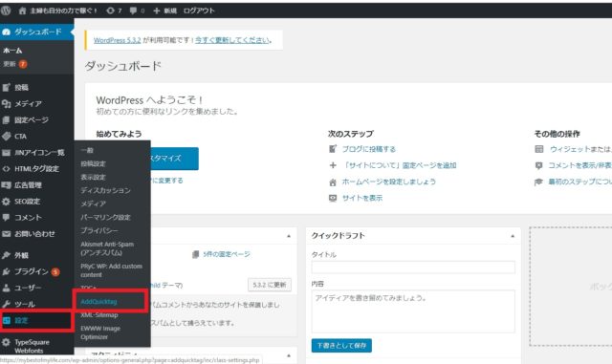Click ブログに投稿する link
This screenshot has height=364, width=612.
368,149
